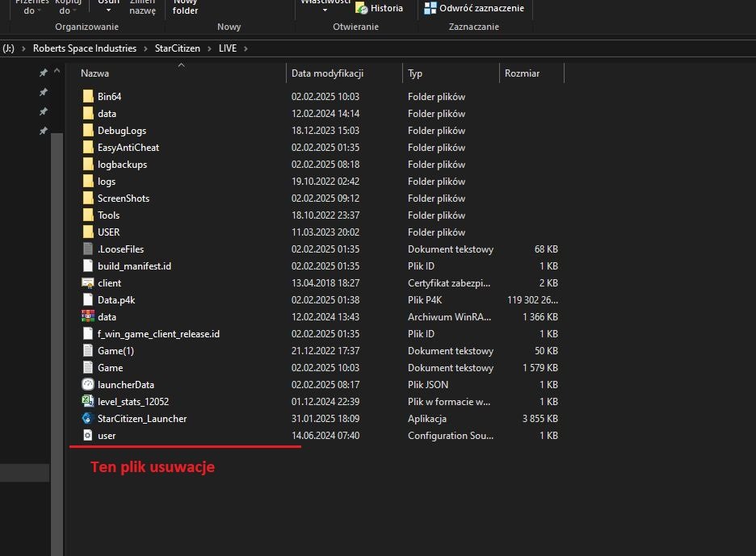Image resolution: width=756 pixels, height=556 pixels.
Task: Click the ScreenShots folder icon
Action: tap(88, 198)
